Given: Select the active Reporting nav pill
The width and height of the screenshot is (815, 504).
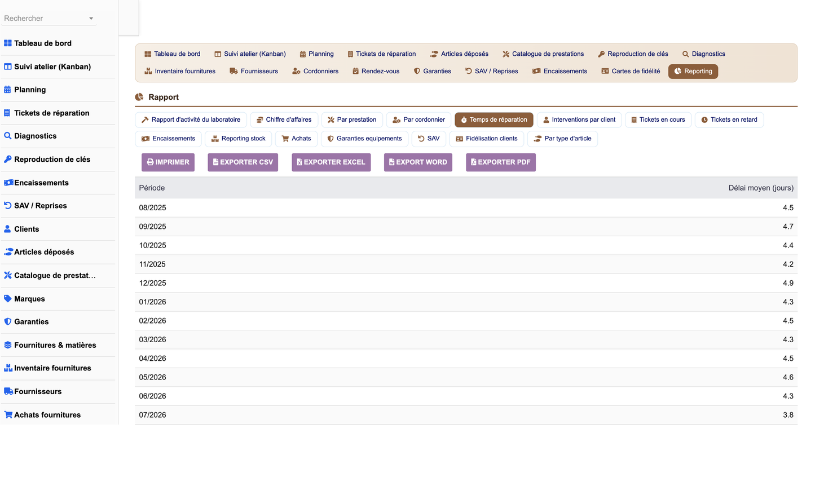Looking at the screenshot, I should tap(693, 72).
